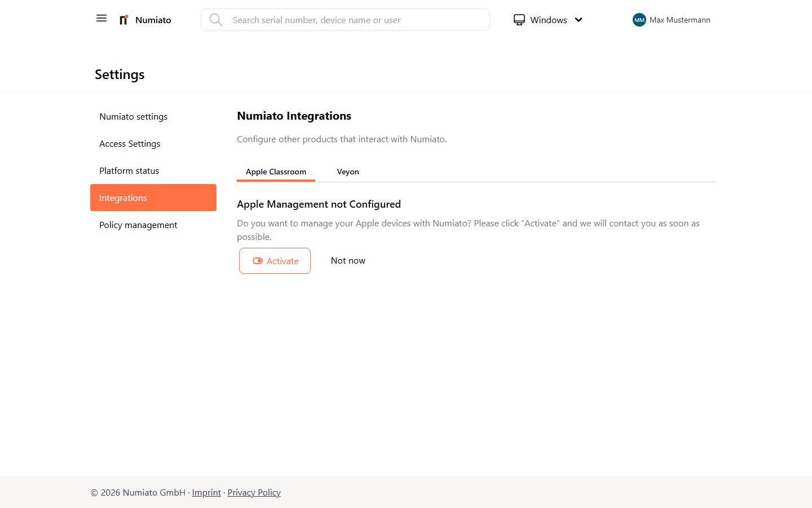The width and height of the screenshot is (812, 508).
Task: Open Access Settings in the sidebar
Action: coord(130,143)
